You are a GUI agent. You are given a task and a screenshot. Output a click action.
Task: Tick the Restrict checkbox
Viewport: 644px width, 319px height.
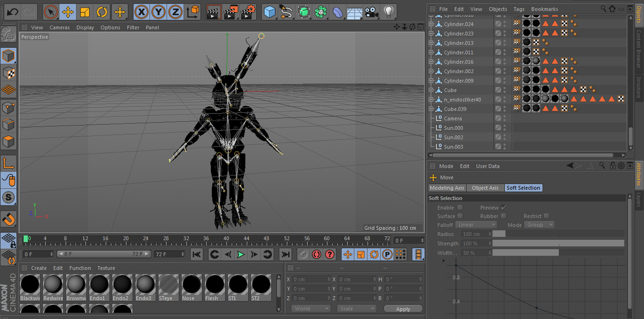coord(546,216)
